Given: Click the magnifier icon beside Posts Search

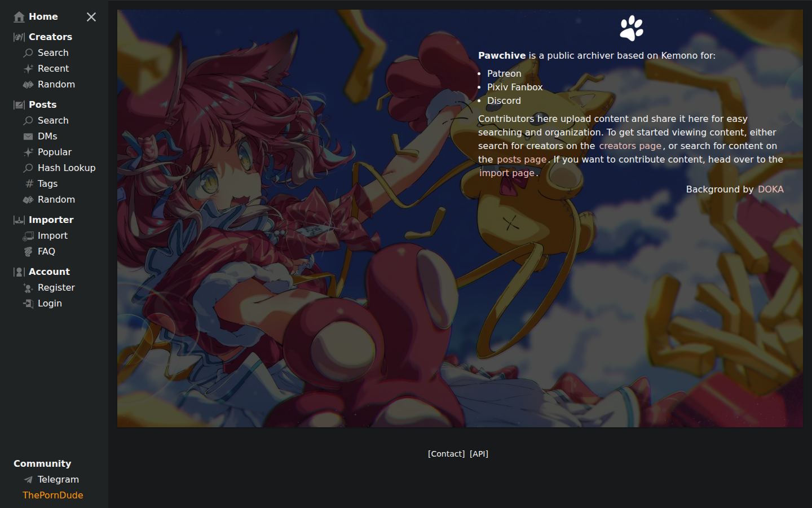Looking at the screenshot, I should pyautogui.click(x=28, y=121).
